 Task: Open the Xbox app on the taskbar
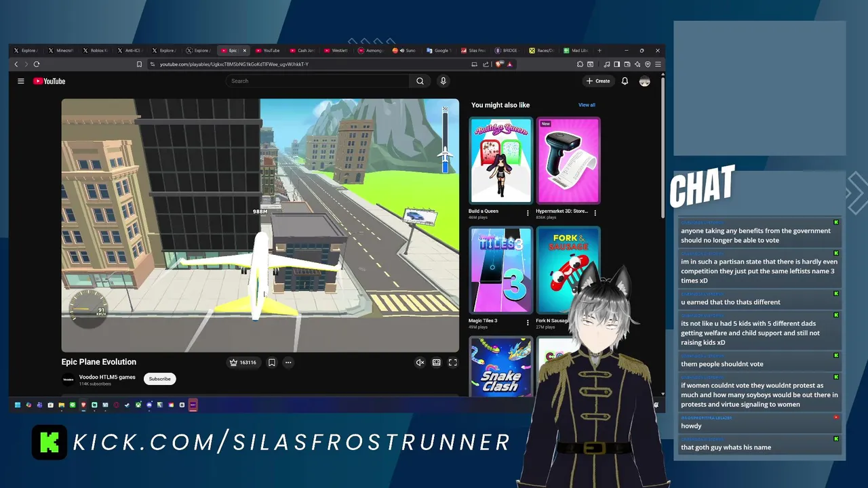point(138,405)
